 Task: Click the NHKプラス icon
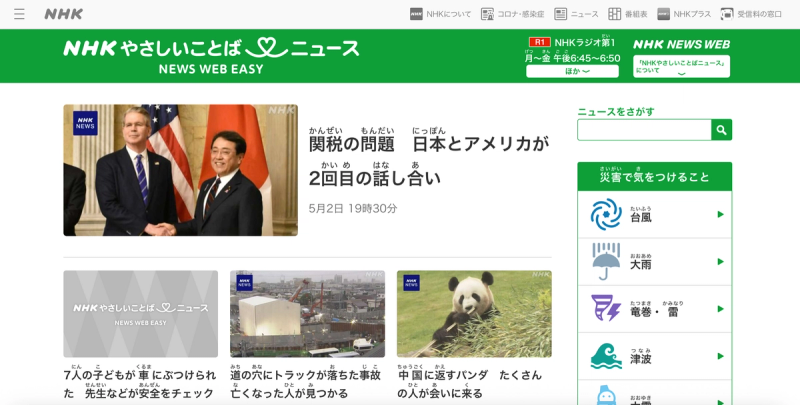(x=663, y=14)
